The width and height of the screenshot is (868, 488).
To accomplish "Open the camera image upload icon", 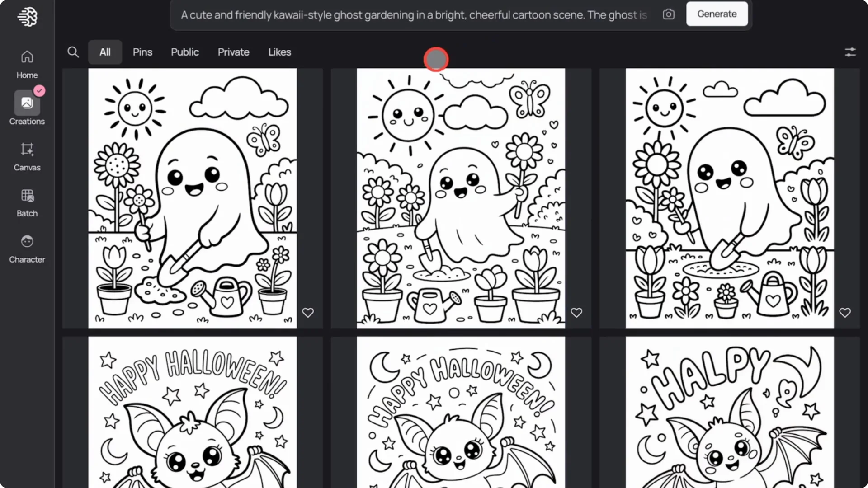I will click(x=668, y=14).
